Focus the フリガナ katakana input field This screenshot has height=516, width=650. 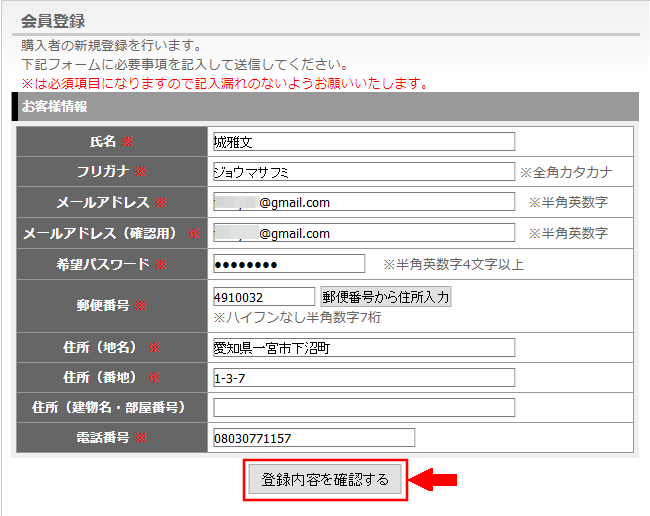click(364, 172)
